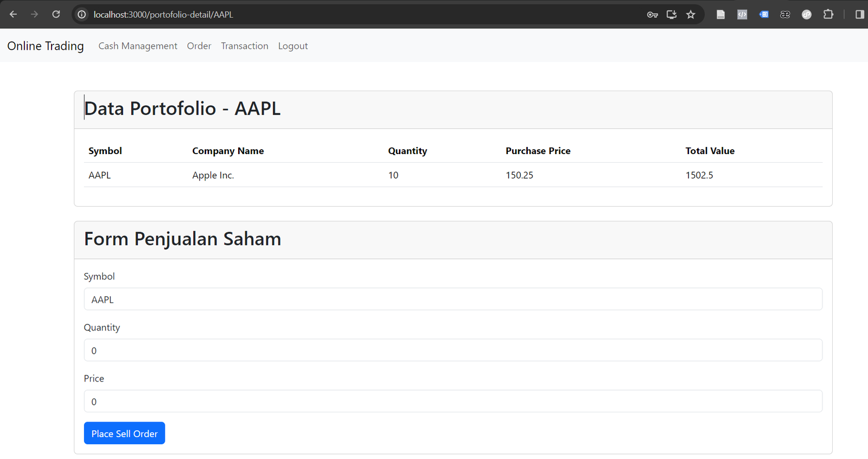This screenshot has width=868, height=459.
Task: Open the saved passwords key icon
Action: (652, 15)
